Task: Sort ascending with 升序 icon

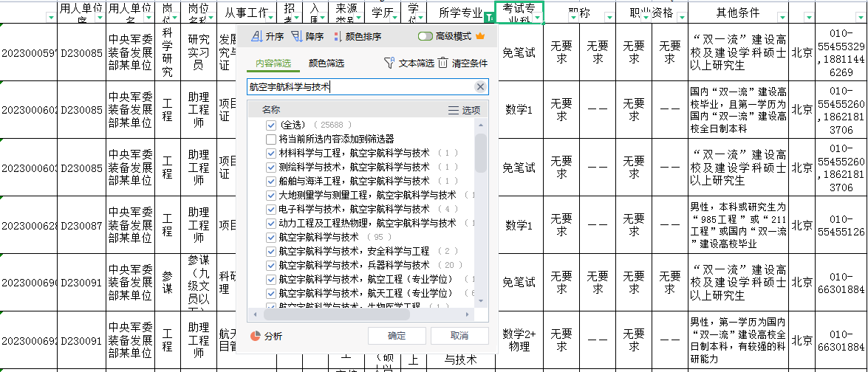Action: [x=256, y=36]
